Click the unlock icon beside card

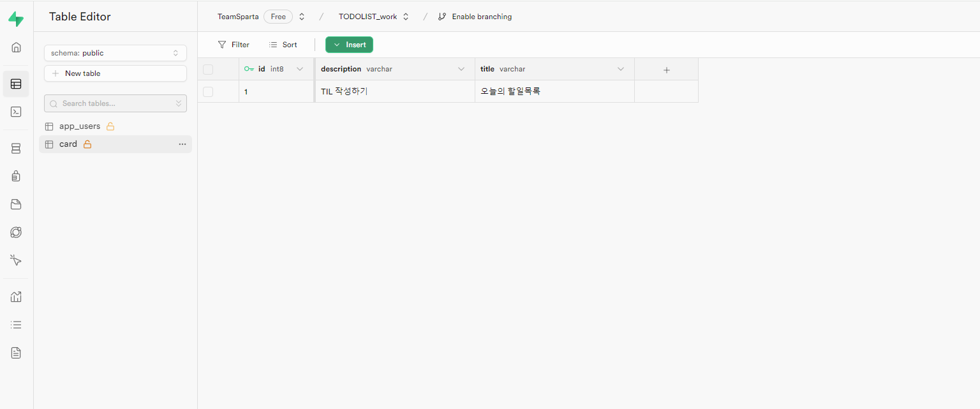(87, 144)
